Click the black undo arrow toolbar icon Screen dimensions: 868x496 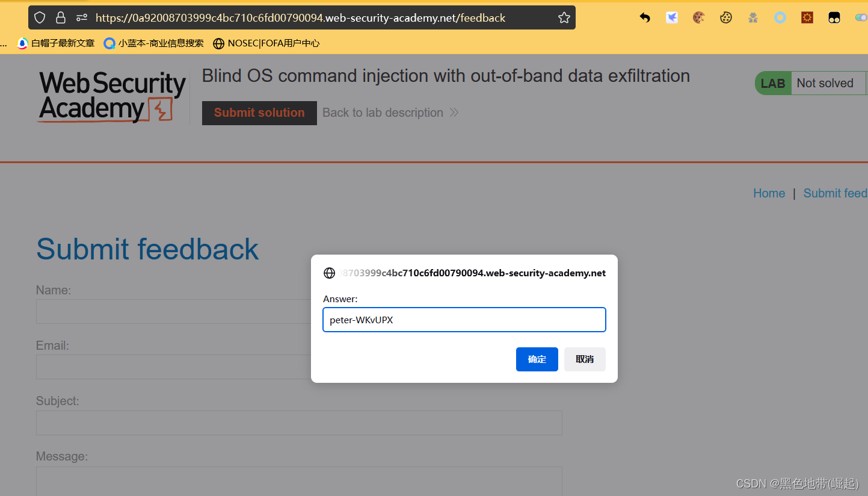pos(645,18)
